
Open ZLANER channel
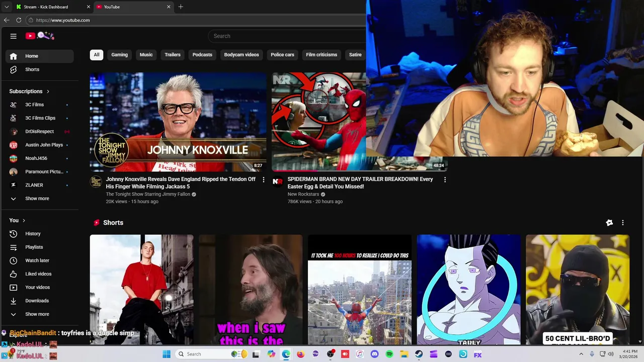pos(40,185)
